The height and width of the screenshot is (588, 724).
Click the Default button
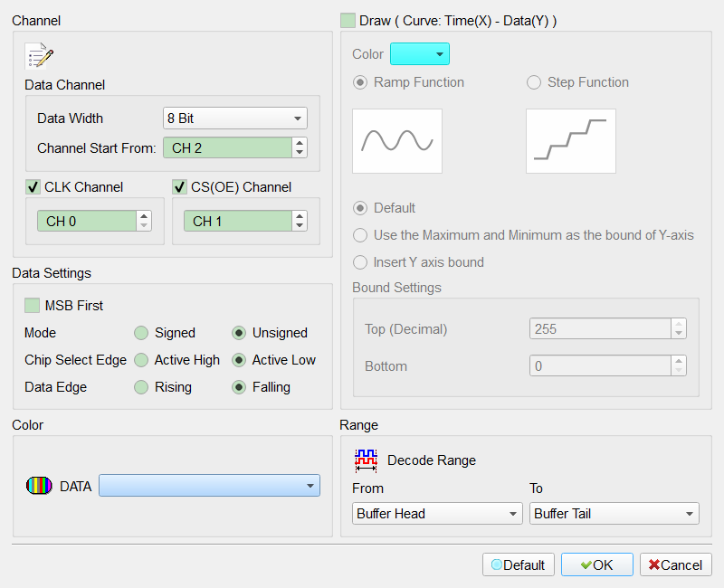(x=519, y=564)
